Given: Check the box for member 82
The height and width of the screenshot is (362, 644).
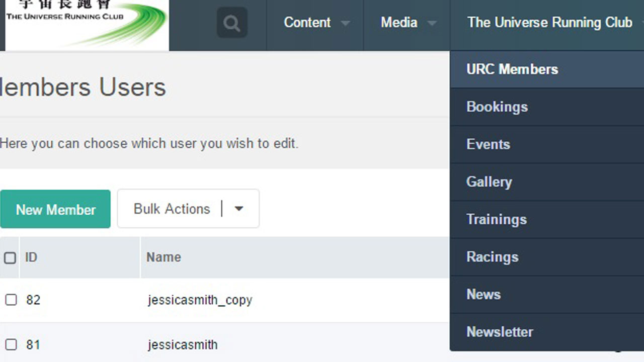Looking at the screenshot, I should [x=11, y=300].
